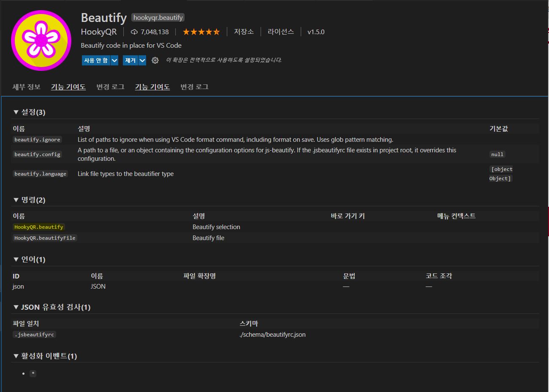The image size is (549, 392).
Task: Click the v1.5.0 version label
Action: click(x=316, y=32)
